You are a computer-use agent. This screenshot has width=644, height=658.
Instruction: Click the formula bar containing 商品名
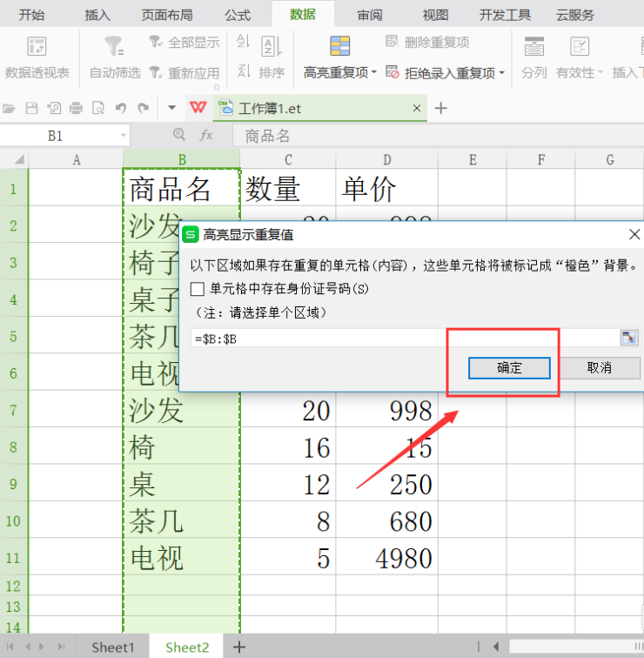click(x=439, y=136)
